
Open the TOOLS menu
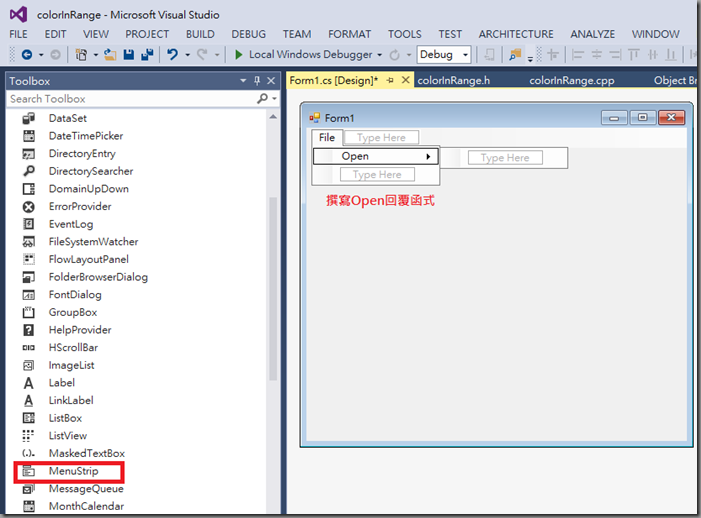click(405, 34)
